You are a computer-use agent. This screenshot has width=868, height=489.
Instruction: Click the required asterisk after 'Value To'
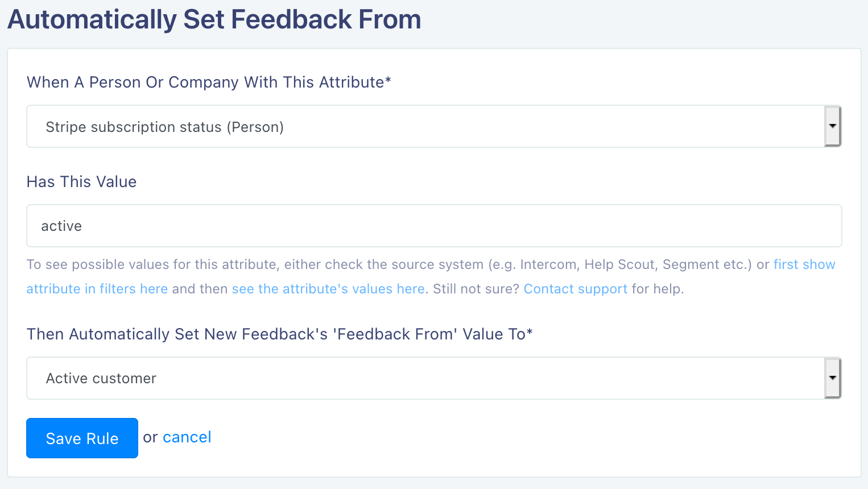pyautogui.click(x=530, y=333)
